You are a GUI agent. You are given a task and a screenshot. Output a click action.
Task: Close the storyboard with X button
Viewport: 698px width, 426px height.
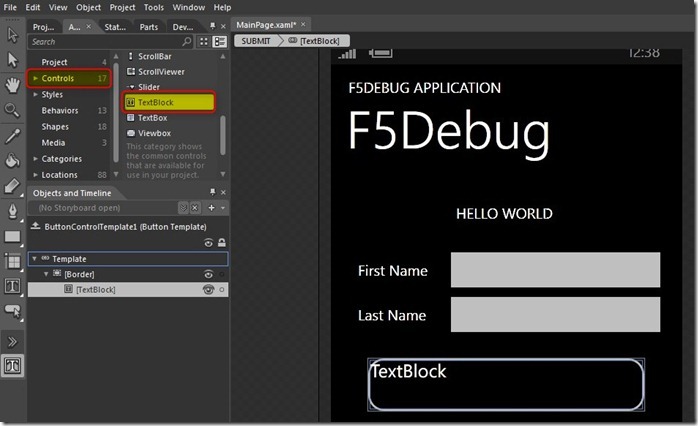(x=195, y=208)
